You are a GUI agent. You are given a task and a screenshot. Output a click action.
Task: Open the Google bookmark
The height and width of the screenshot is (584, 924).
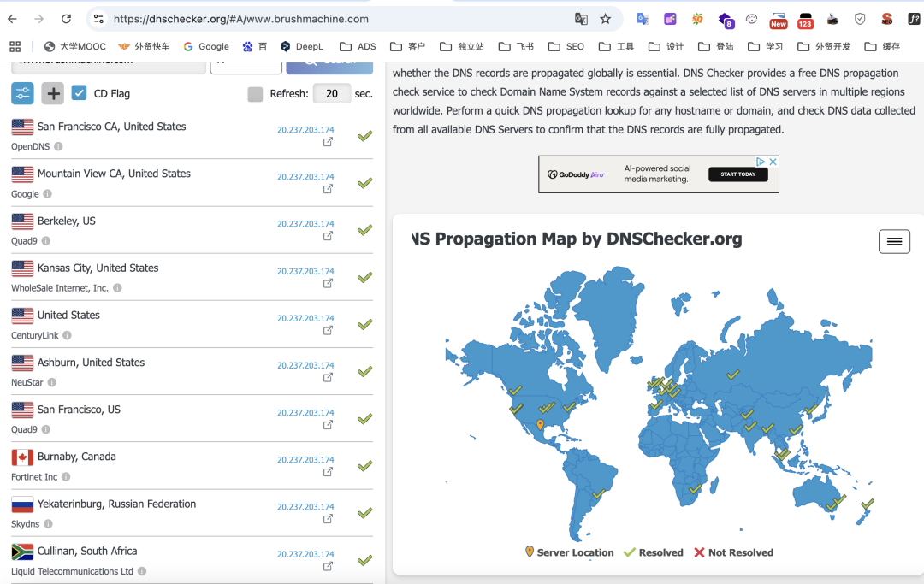pyautogui.click(x=205, y=46)
